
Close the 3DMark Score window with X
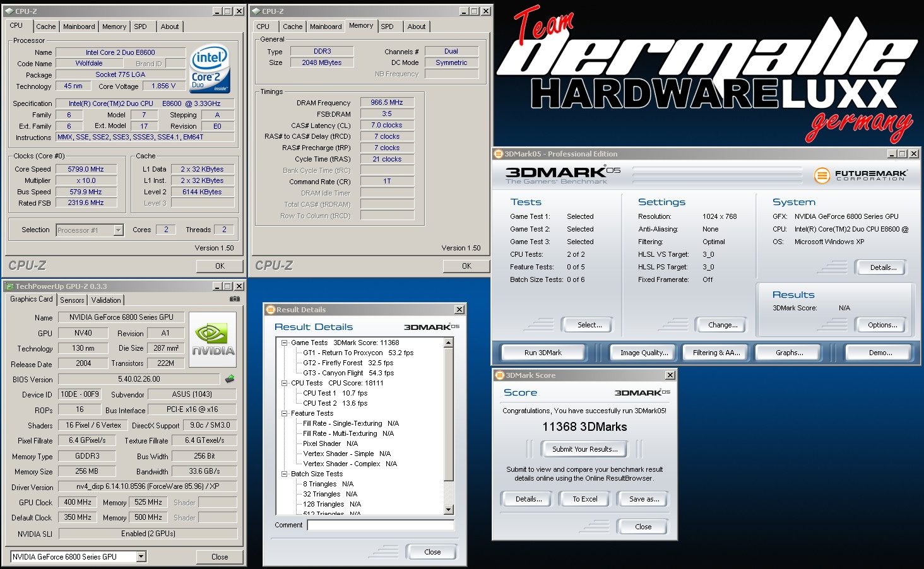[670, 375]
